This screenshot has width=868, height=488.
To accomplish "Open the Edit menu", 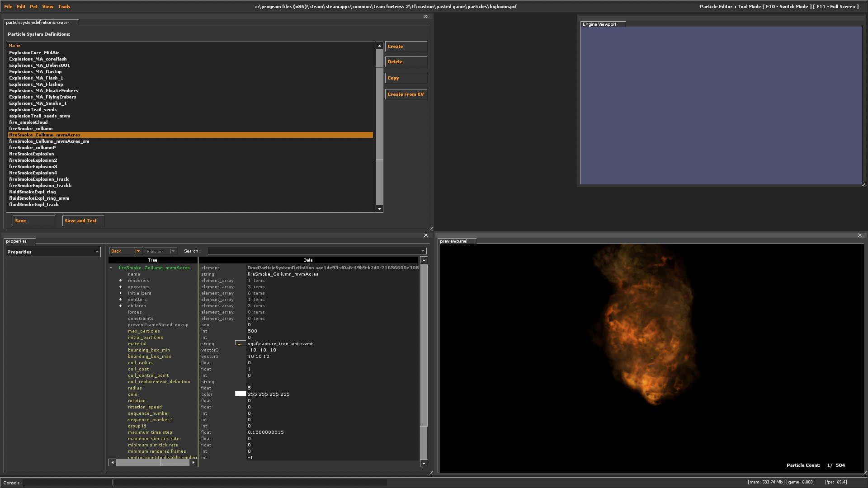I will [21, 6].
